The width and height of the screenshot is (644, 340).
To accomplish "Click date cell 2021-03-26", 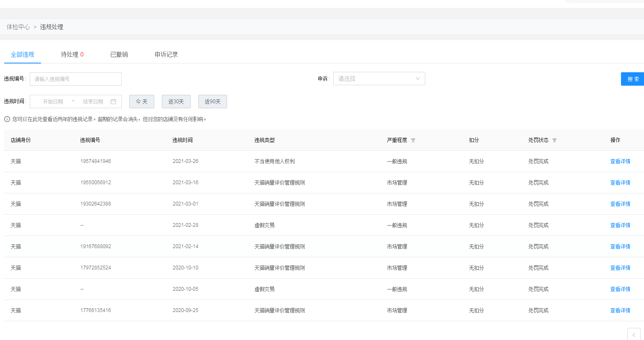I will [186, 161].
